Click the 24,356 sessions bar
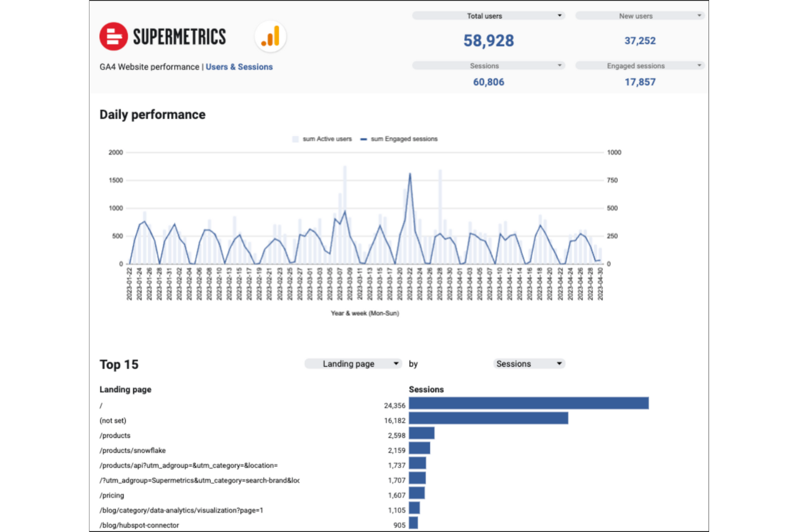The width and height of the screenshot is (798, 532). 528,403
